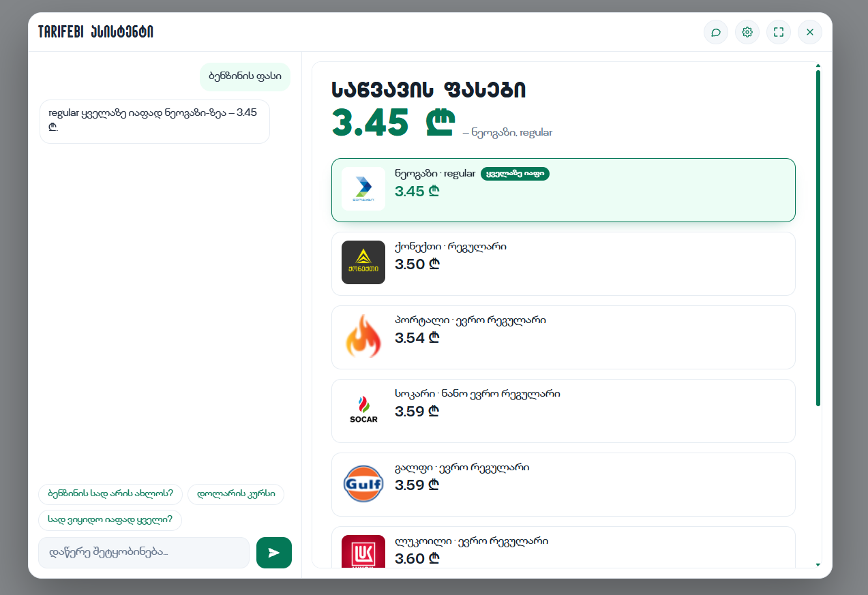Image resolution: width=868 pixels, height=595 pixels.
Task: Click green 3.45 ₾ price in ნეოგაზი card
Action: [417, 192]
